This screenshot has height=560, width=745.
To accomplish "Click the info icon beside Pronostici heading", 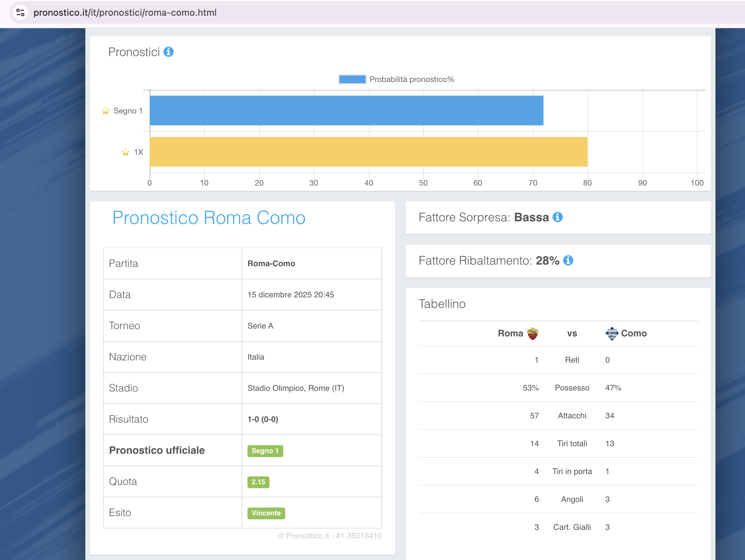I will (x=168, y=52).
